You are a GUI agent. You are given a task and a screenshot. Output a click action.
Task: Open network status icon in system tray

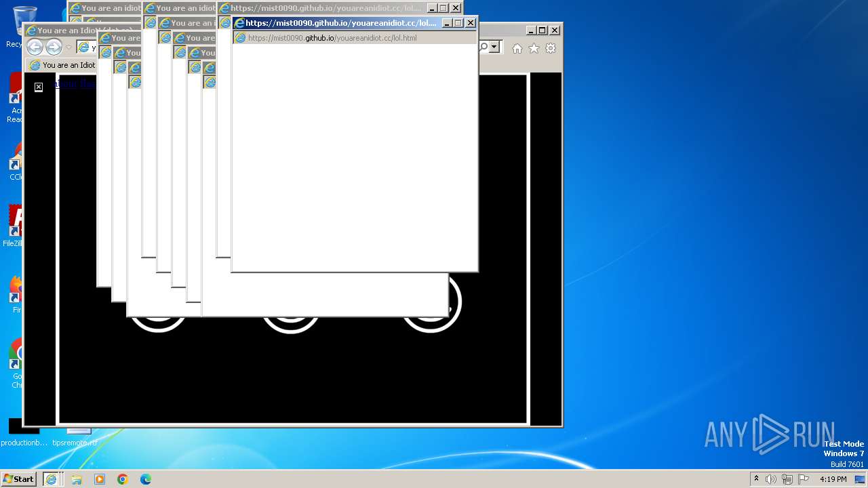coord(787,479)
